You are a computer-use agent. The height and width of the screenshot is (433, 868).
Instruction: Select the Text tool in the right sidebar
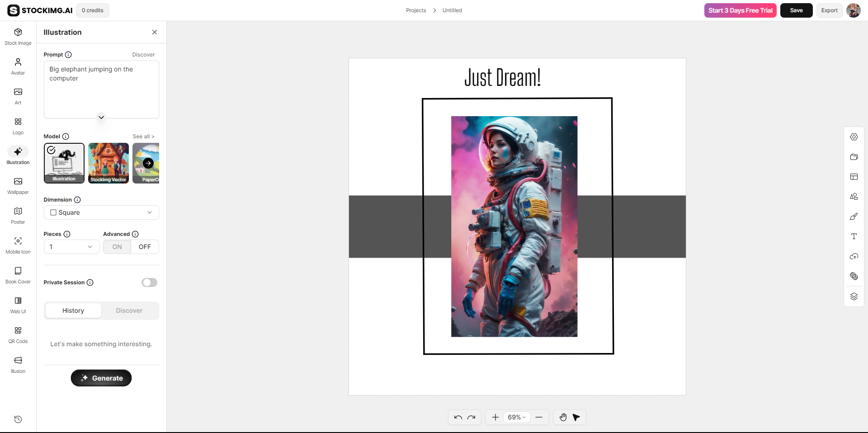(854, 236)
